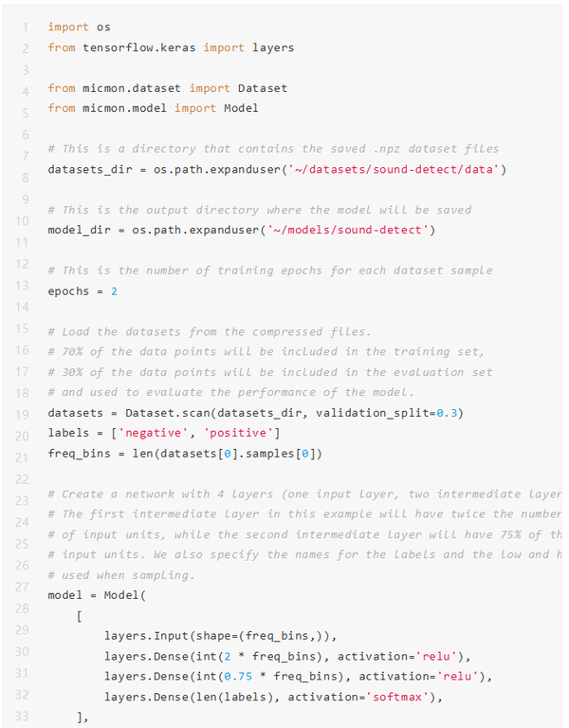The height and width of the screenshot is (728, 569).
Task: Click the datasets_dir variable on line eight
Action: tap(90, 170)
